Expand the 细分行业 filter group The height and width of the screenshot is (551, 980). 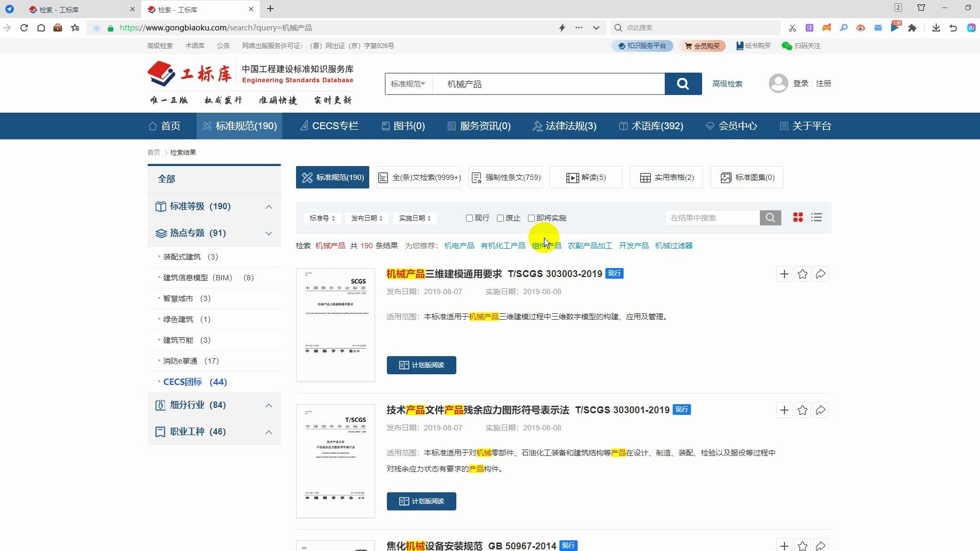coord(269,405)
